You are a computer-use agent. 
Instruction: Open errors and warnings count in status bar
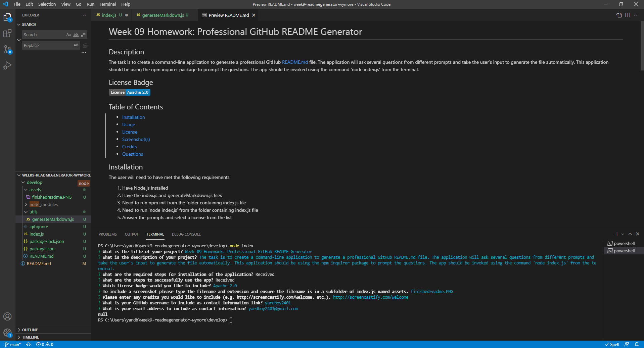click(x=45, y=344)
